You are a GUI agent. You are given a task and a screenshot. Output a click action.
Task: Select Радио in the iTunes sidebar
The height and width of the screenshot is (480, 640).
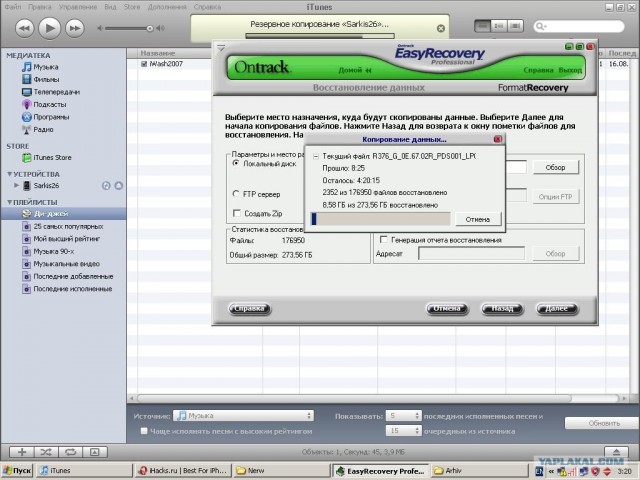43,130
